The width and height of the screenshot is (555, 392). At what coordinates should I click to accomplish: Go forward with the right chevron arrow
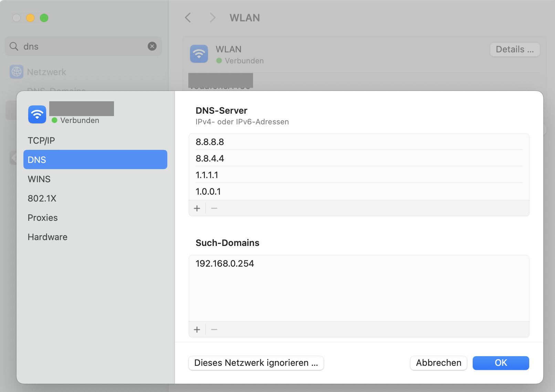212,18
